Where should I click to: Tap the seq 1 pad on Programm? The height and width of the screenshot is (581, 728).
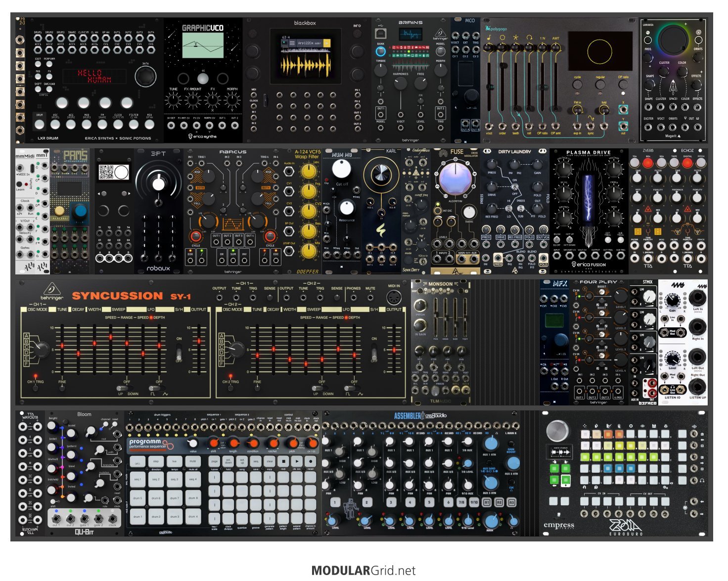click(x=137, y=479)
